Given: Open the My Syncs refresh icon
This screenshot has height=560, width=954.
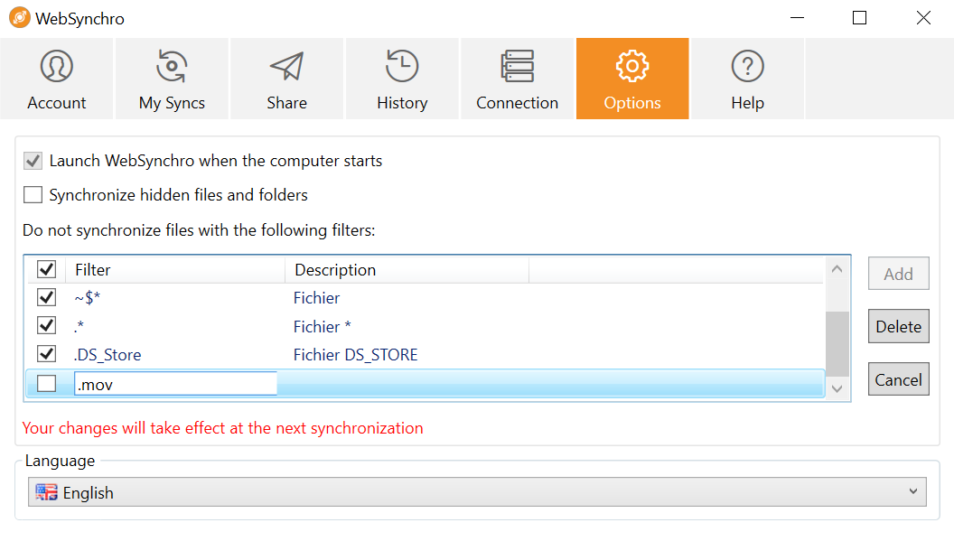Looking at the screenshot, I should click(172, 66).
